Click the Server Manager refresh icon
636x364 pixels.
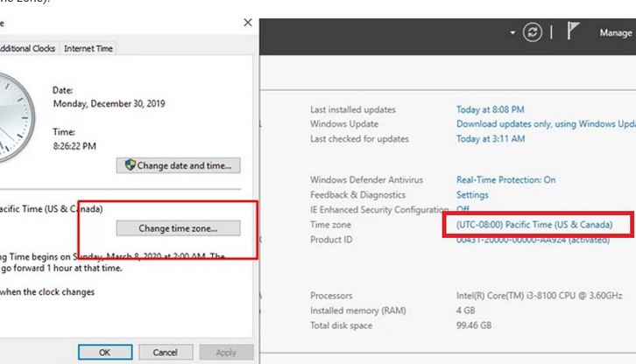click(533, 32)
